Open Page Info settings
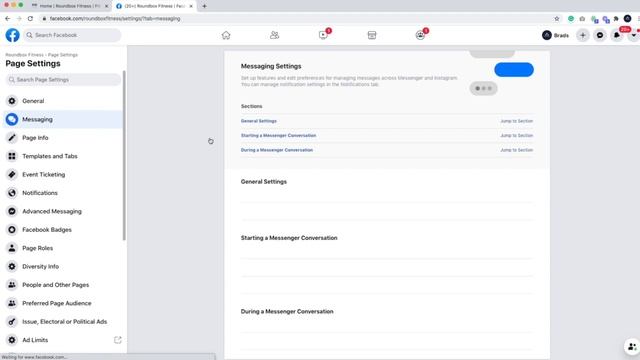 point(63,138)
